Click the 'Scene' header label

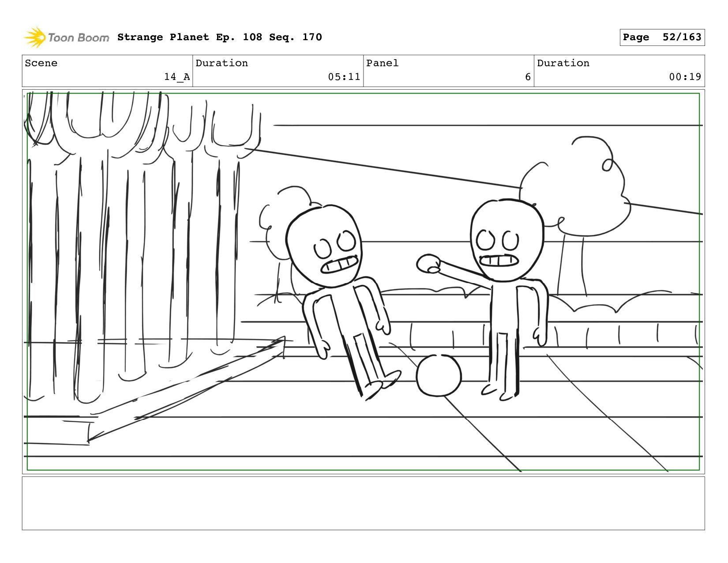tap(41, 63)
